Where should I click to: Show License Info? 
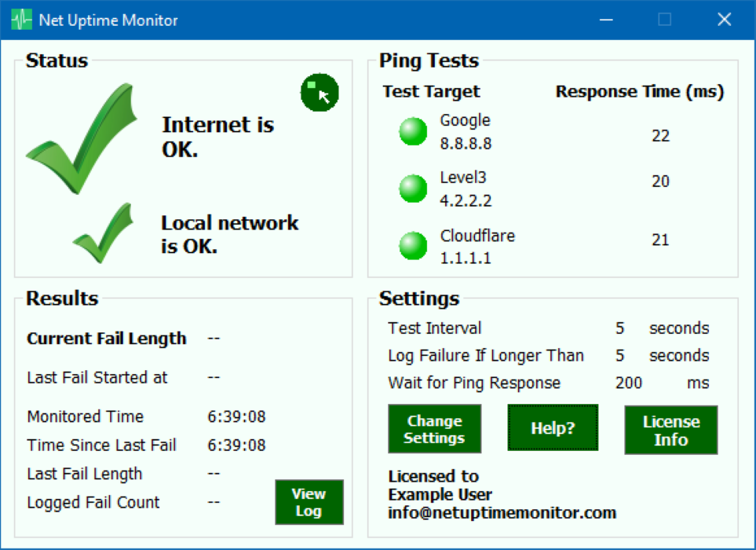[x=671, y=430]
